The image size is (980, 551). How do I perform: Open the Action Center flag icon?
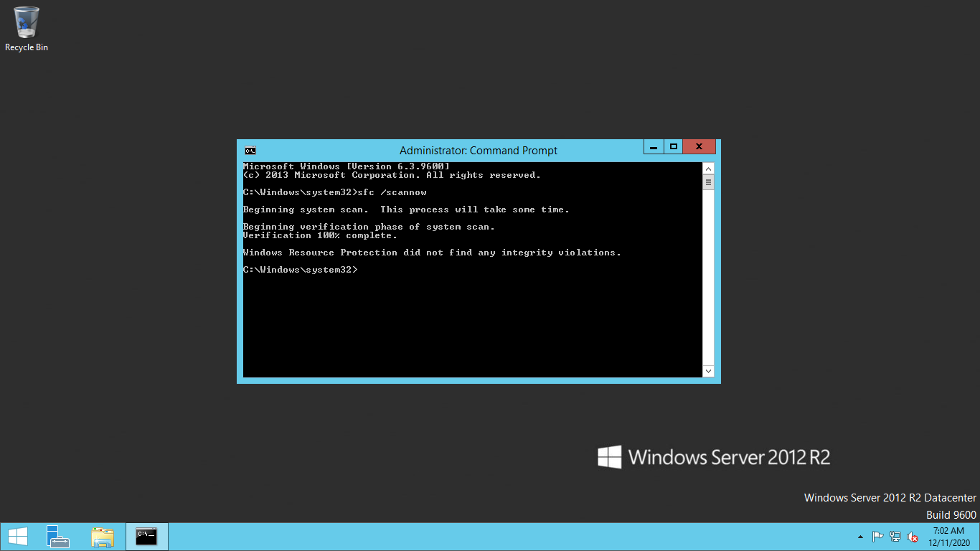tap(877, 537)
